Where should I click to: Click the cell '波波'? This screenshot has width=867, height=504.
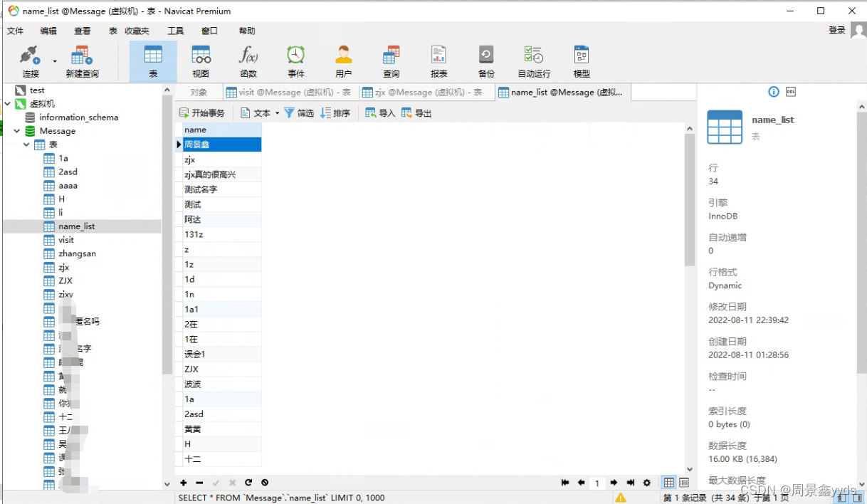point(222,384)
